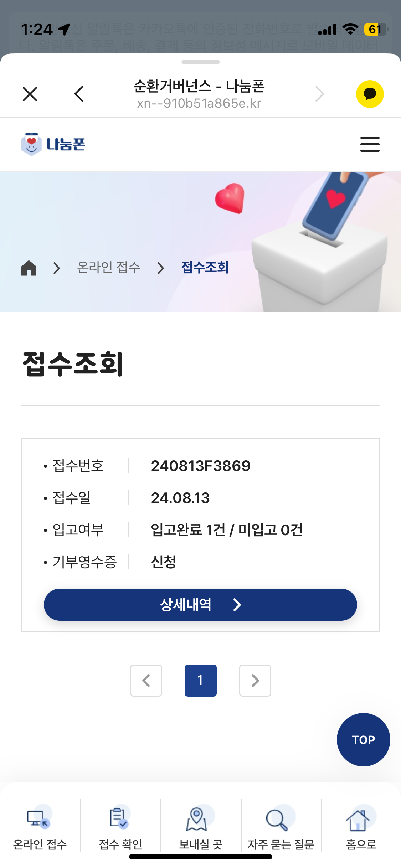This screenshot has height=868, width=401.
Task: Tap the 접수조회 breadcrumb item
Action: tap(205, 268)
